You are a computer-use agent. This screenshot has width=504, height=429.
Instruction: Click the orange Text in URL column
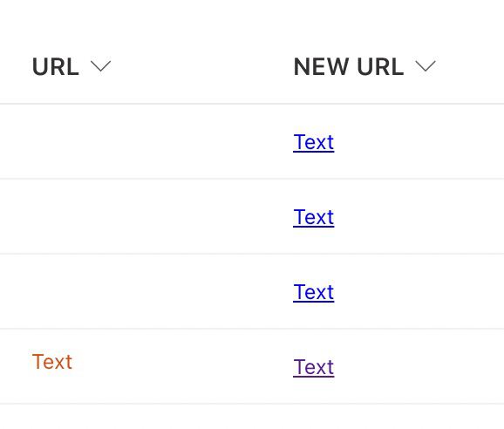click(52, 362)
